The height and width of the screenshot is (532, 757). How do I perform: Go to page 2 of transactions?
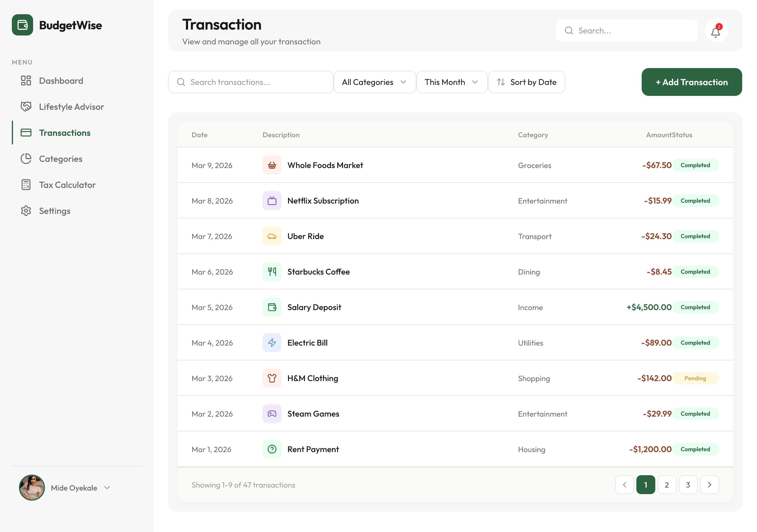(666, 485)
